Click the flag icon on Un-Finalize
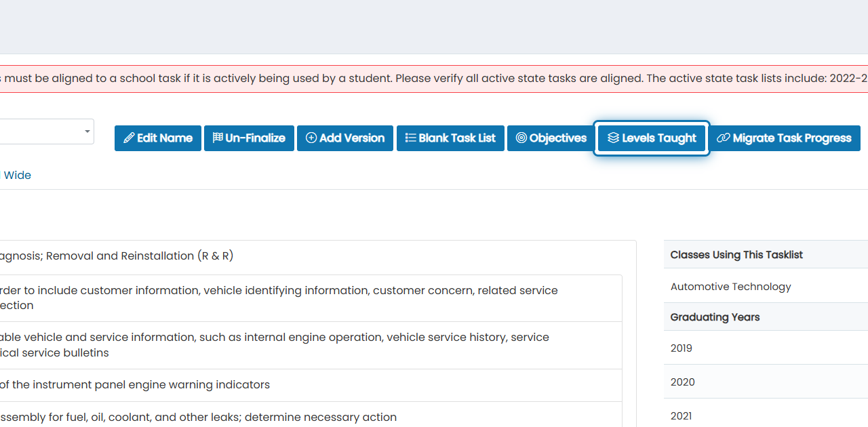Image resolution: width=868 pixels, height=427 pixels. tap(218, 138)
